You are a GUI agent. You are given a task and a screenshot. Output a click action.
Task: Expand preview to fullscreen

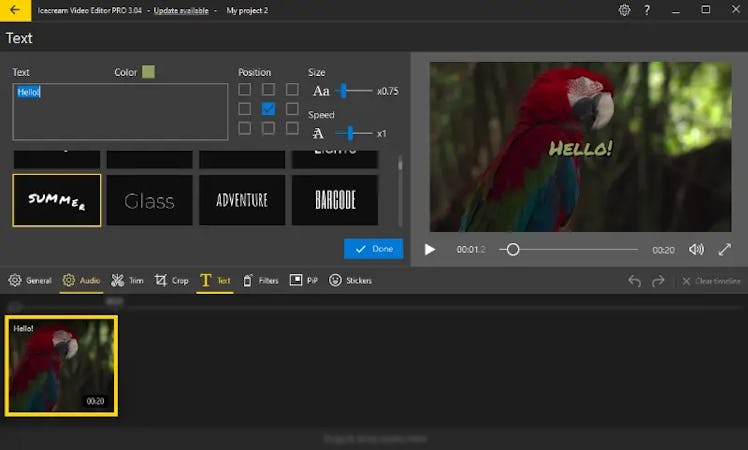[x=725, y=249]
